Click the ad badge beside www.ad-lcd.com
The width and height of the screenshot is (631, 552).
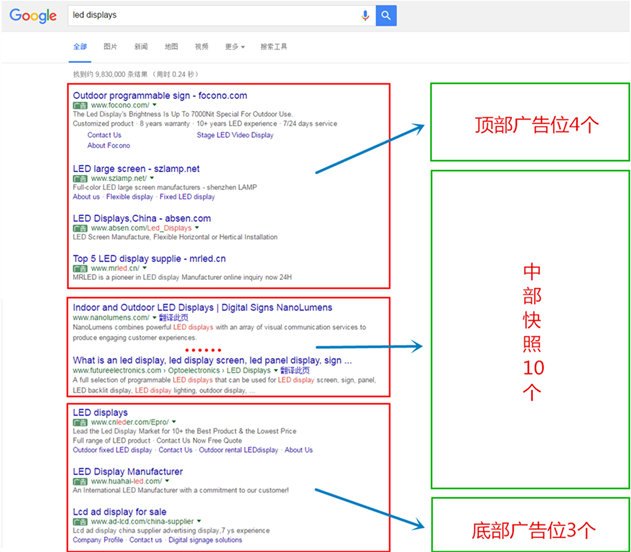pos(80,521)
